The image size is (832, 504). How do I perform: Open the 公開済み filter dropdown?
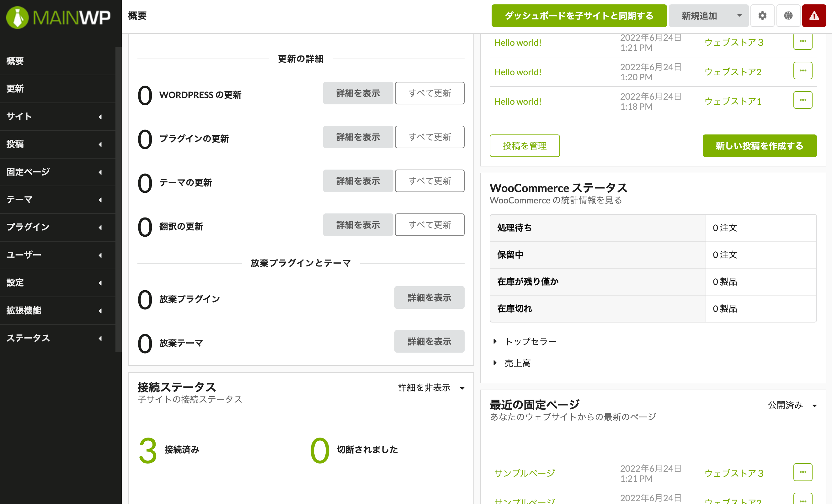[x=792, y=405]
